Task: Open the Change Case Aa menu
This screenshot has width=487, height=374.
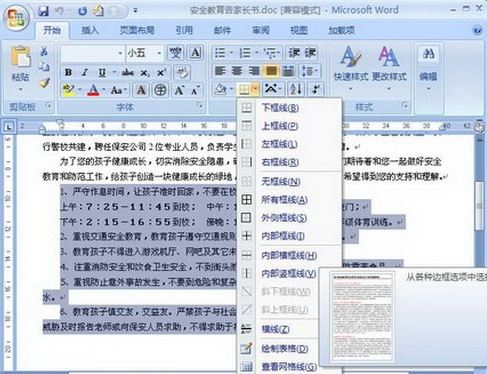Action: tap(118, 90)
